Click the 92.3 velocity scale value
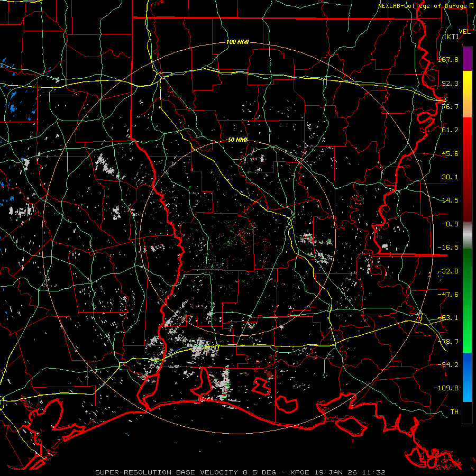This screenshot has width=476, height=476. click(x=450, y=83)
